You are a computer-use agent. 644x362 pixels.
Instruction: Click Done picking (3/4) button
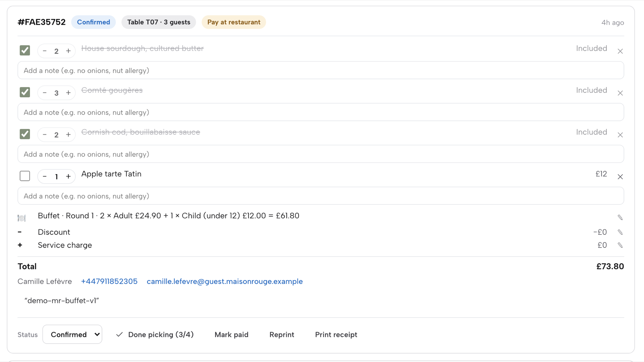pyautogui.click(x=155, y=335)
